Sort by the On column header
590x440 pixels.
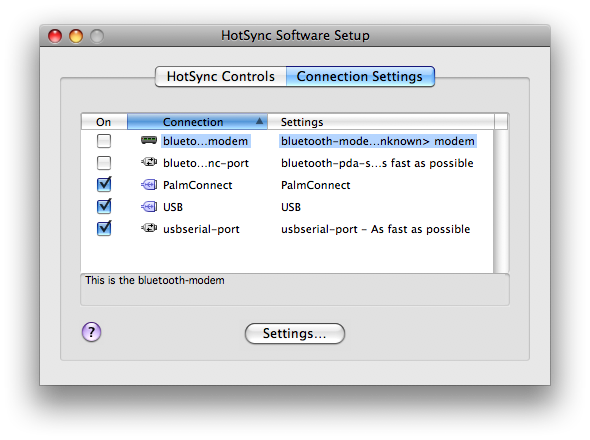pos(104,122)
